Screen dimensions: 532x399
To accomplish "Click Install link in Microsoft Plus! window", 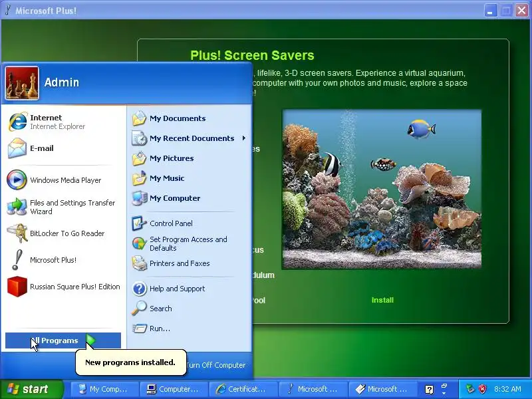I will coord(382,301).
